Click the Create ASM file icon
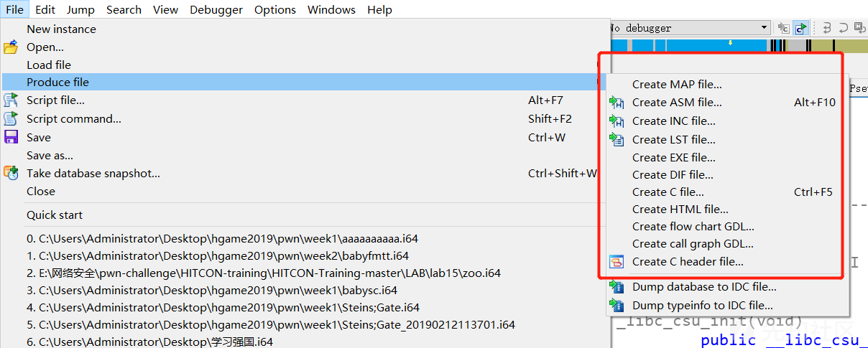Image resolution: width=868 pixels, height=348 pixels. [x=617, y=103]
